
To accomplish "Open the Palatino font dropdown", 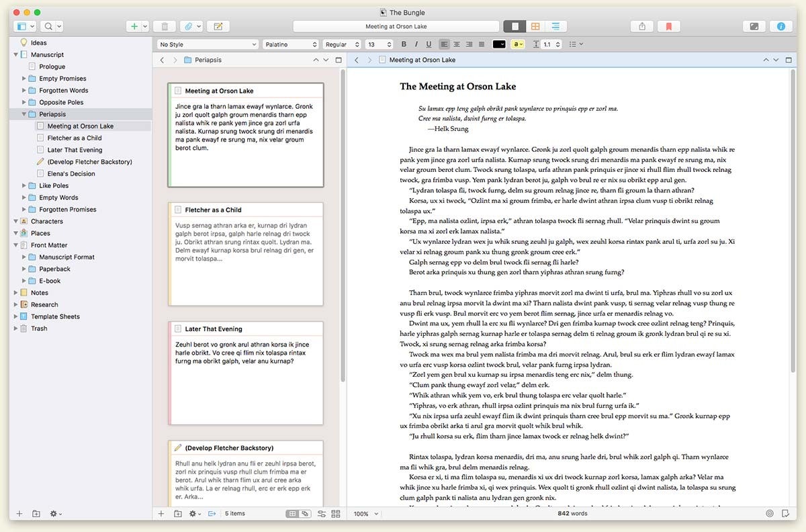I will [290, 44].
